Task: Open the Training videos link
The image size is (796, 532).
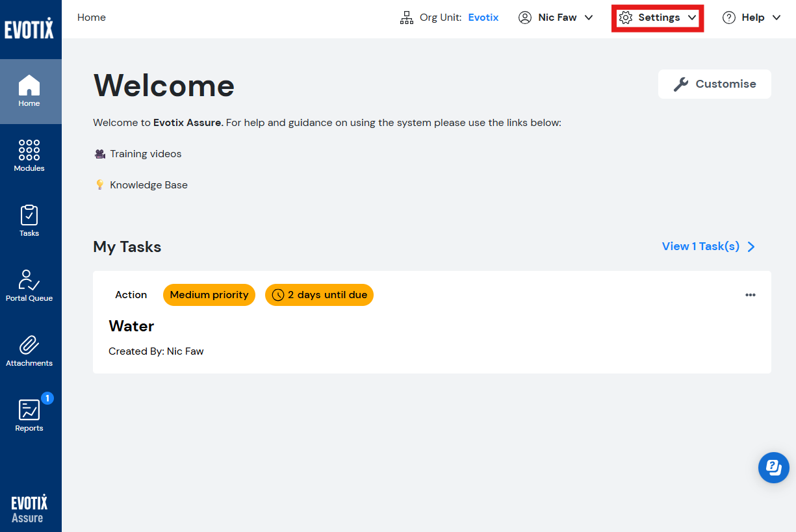Action: (146, 154)
